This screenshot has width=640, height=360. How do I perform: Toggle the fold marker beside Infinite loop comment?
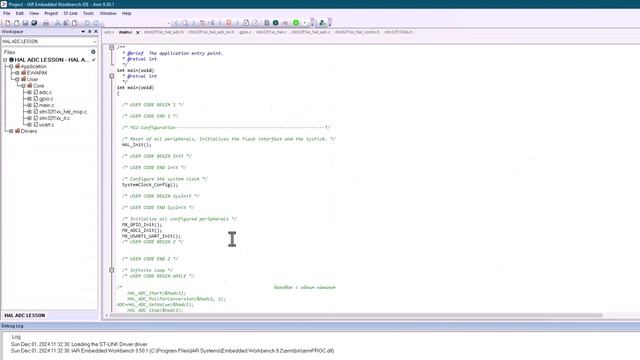(x=111, y=270)
